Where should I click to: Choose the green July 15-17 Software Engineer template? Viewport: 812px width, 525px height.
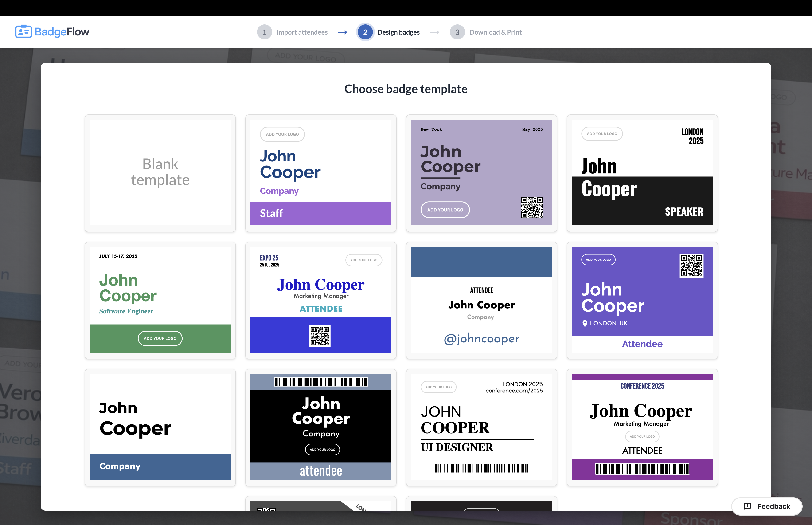click(x=160, y=300)
